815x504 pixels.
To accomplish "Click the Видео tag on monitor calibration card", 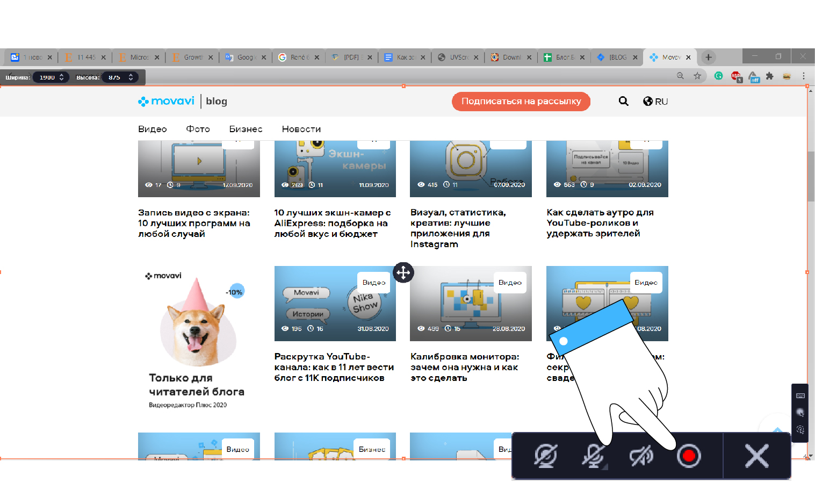I will [x=510, y=283].
